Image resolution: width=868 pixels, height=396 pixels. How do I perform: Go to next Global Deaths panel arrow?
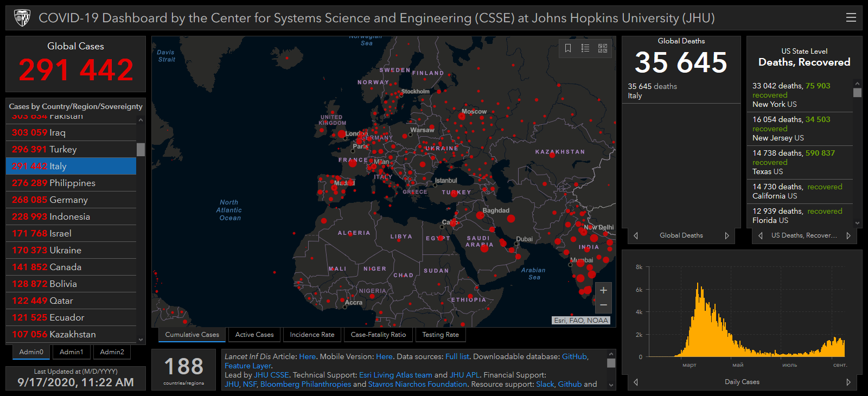pyautogui.click(x=727, y=235)
